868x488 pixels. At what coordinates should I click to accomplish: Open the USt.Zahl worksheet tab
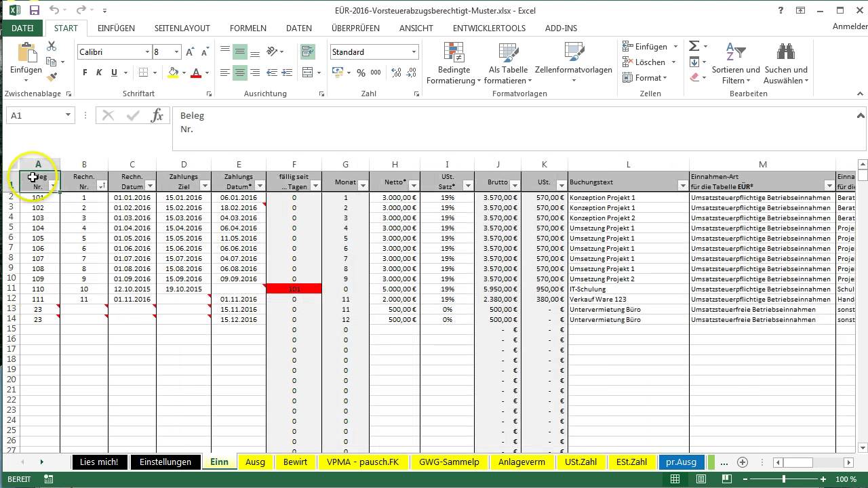point(580,462)
